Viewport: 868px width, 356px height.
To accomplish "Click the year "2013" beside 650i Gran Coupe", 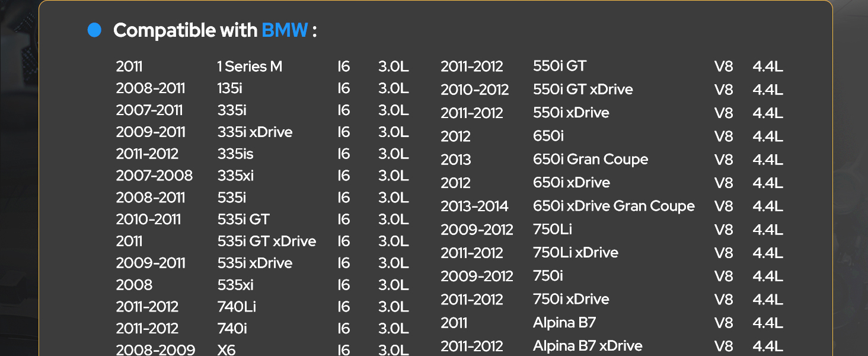I will point(456,160).
